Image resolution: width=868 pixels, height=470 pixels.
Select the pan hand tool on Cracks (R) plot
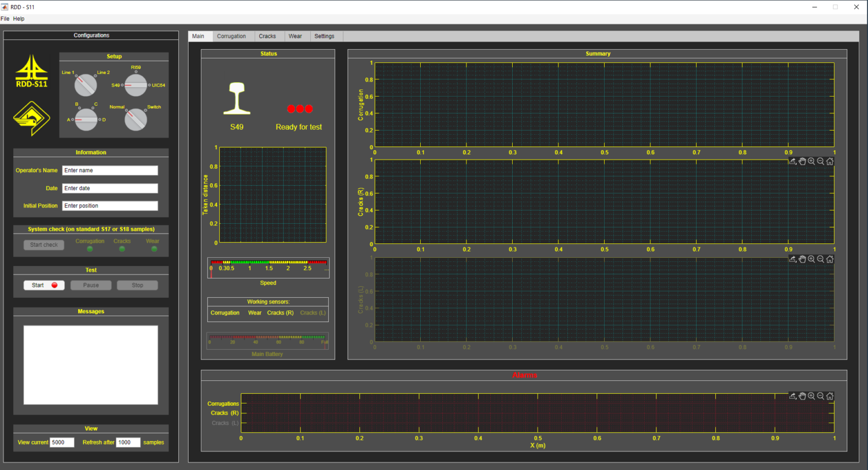(x=802, y=161)
